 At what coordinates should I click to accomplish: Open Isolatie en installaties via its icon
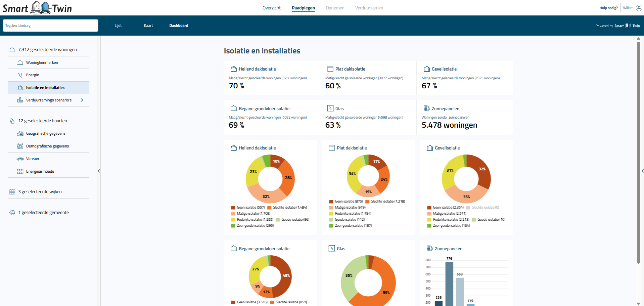(20, 88)
